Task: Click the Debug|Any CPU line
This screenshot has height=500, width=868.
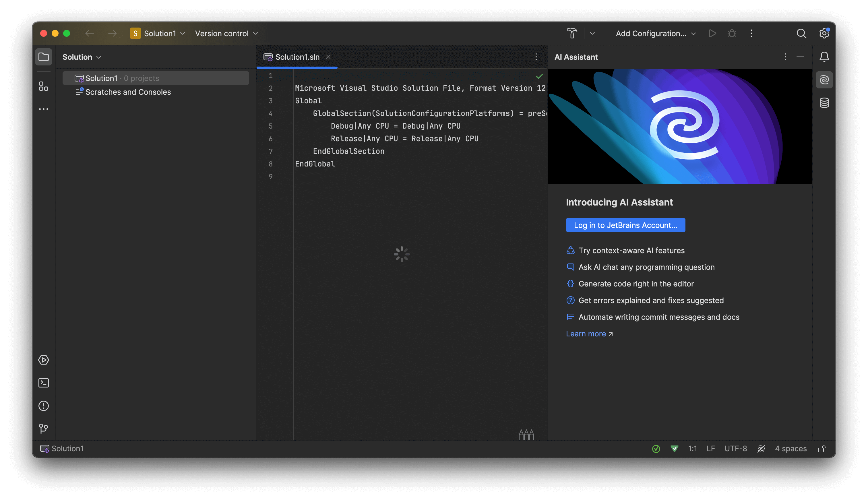Action: (x=395, y=126)
